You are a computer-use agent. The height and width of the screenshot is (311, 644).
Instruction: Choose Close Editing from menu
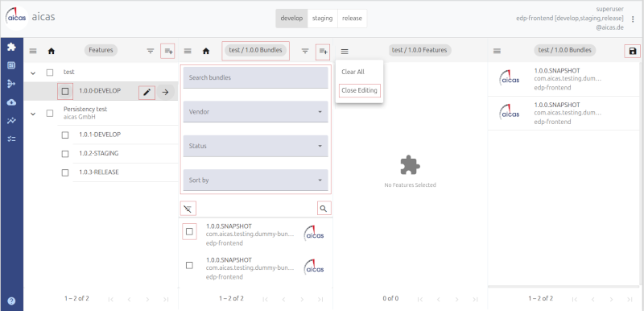pos(359,90)
